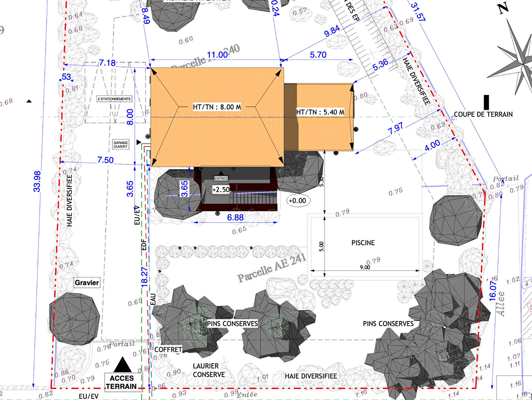Click the small triangle above the ENTREE label
The width and height of the screenshot is (532, 400).
pos(221,173)
